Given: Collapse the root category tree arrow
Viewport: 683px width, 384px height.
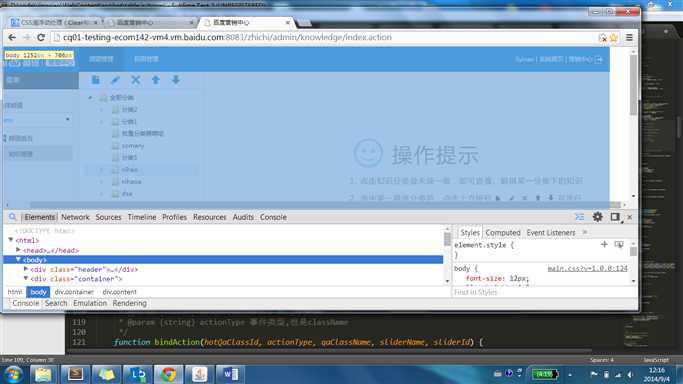Looking at the screenshot, I should pos(91,98).
